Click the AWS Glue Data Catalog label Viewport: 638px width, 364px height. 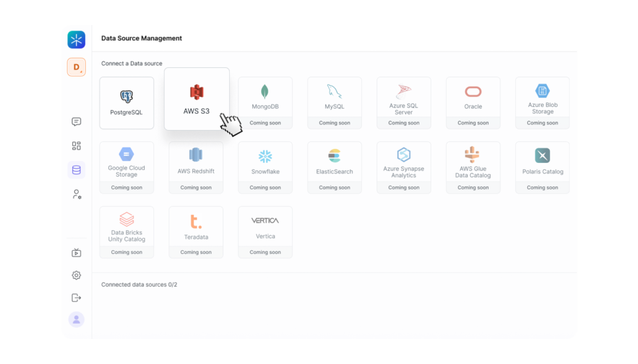[473, 172]
